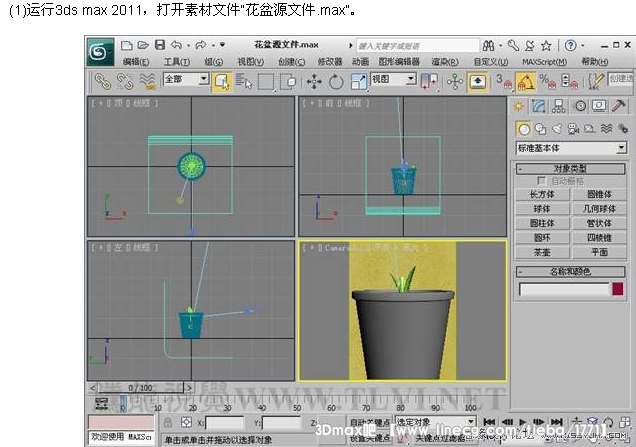Image resolution: width=636 pixels, height=447 pixels.
Task: Select the Move tool with four arrows
Action: point(314,82)
